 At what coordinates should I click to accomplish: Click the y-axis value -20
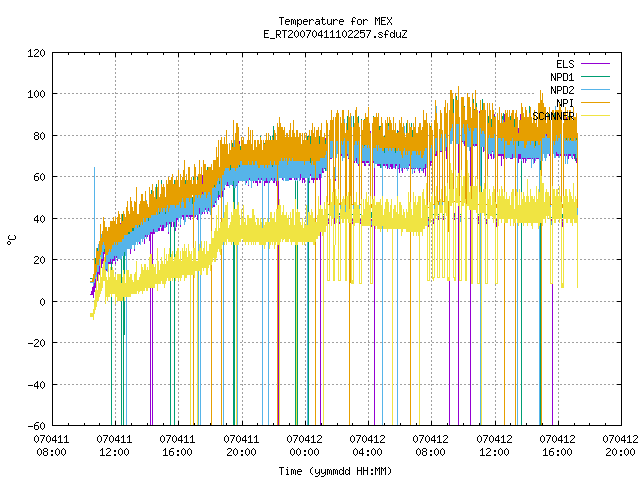point(36,343)
